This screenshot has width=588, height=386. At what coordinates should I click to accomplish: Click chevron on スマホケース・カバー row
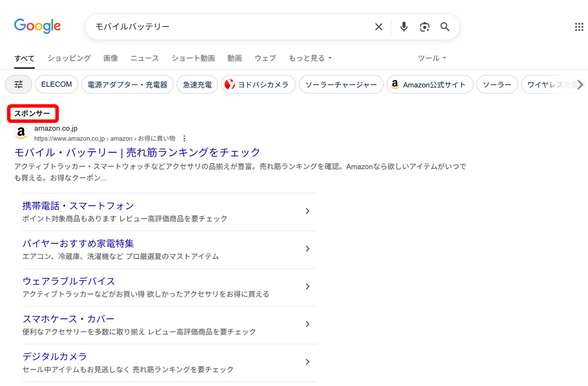coord(308,324)
